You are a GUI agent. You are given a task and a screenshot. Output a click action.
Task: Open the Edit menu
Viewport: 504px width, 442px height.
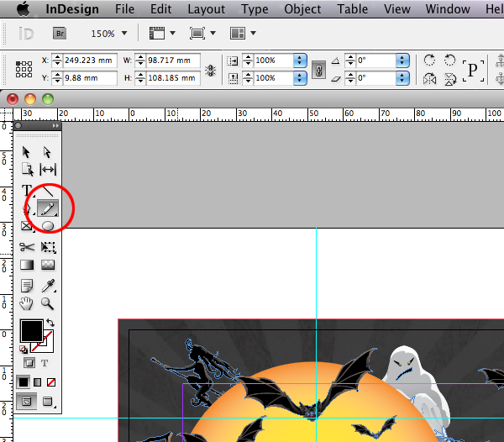point(160,9)
